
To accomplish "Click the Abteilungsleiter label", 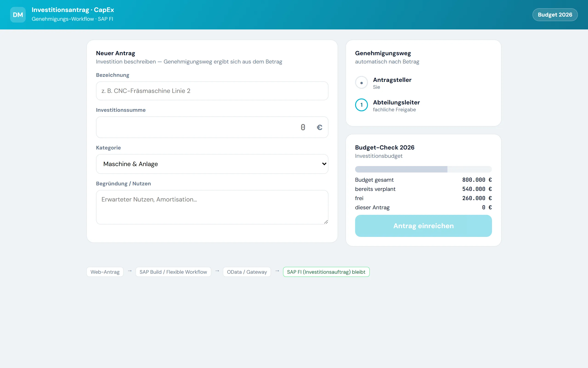I will [396, 103].
